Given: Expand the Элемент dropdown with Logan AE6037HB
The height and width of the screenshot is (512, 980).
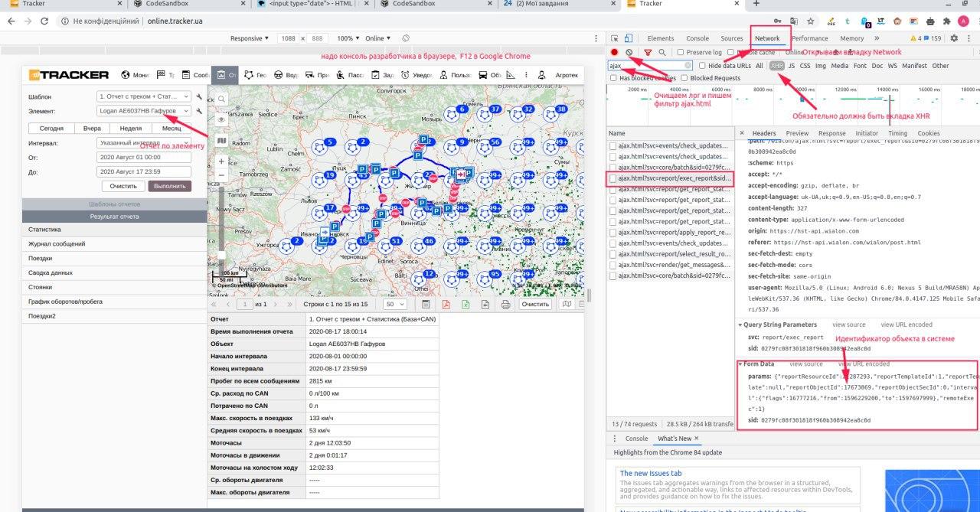Looking at the screenshot, I should pos(144,111).
